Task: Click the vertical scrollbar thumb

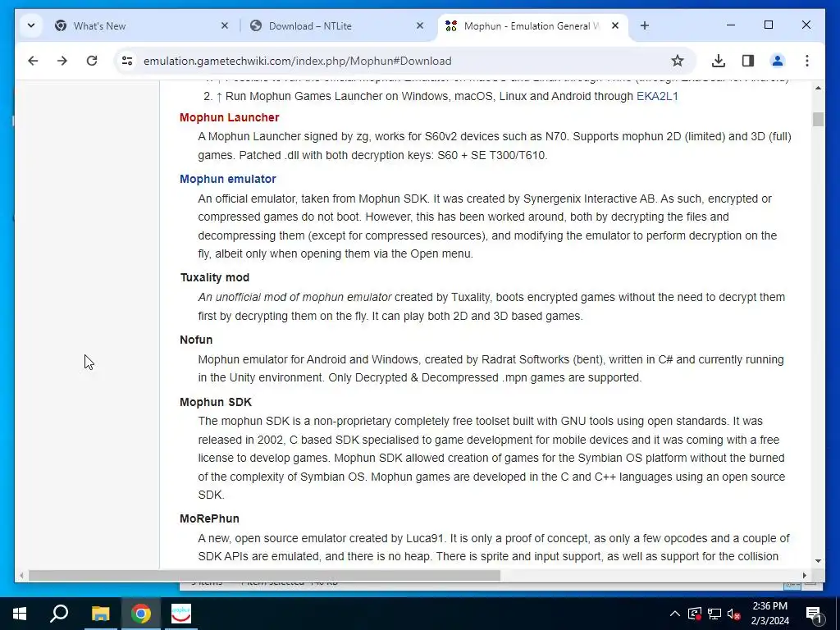Action: point(818,119)
